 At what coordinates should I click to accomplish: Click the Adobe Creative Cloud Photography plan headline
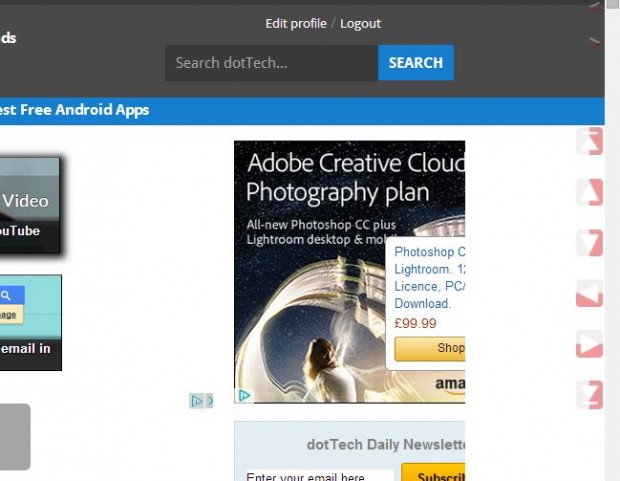pyautogui.click(x=355, y=177)
